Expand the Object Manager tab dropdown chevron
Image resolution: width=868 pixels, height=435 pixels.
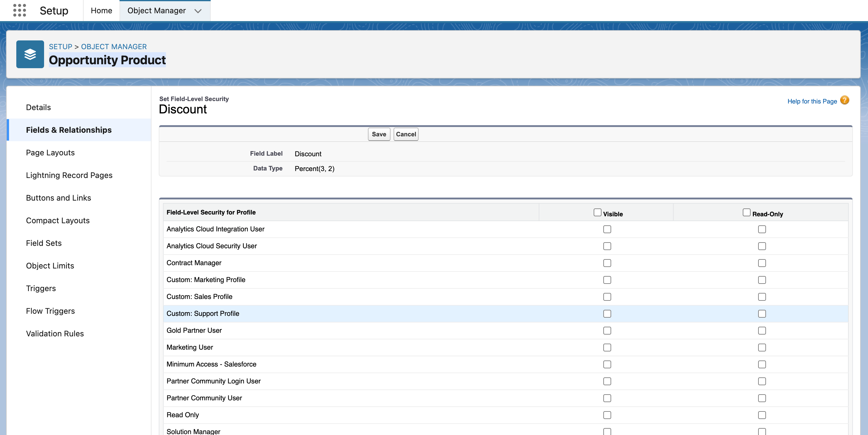[x=198, y=11]
